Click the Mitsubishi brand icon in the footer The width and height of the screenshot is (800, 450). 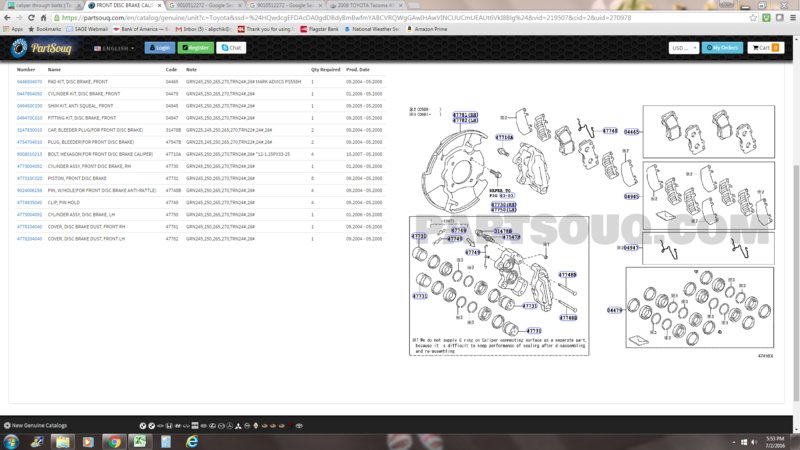pos(238,426)
